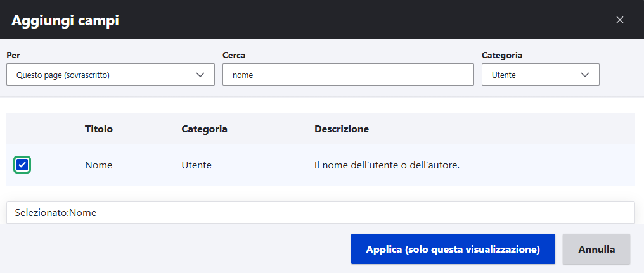Focus the Cerca search field

click(x=348, y=75)
